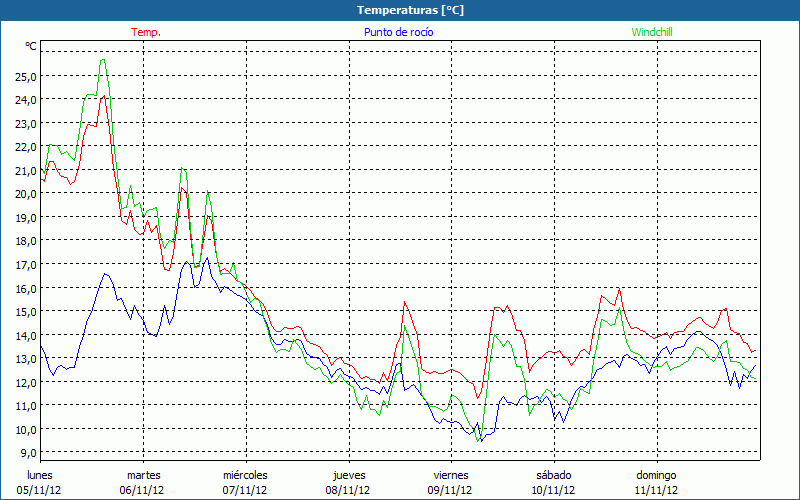Viewport: 800px width, 500px height.
Task: Click the 20,0 y-axis value
Action: click(24, 194)
